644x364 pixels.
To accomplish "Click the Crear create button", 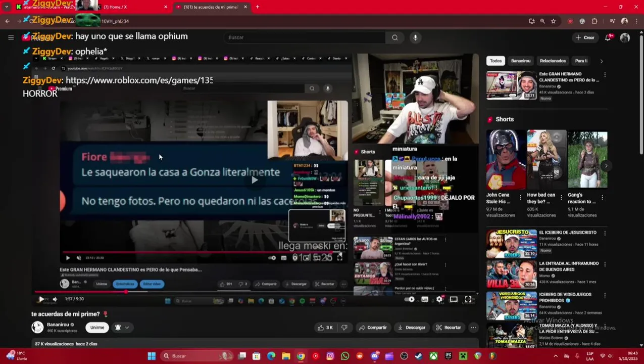I will [x=585, y=37].
